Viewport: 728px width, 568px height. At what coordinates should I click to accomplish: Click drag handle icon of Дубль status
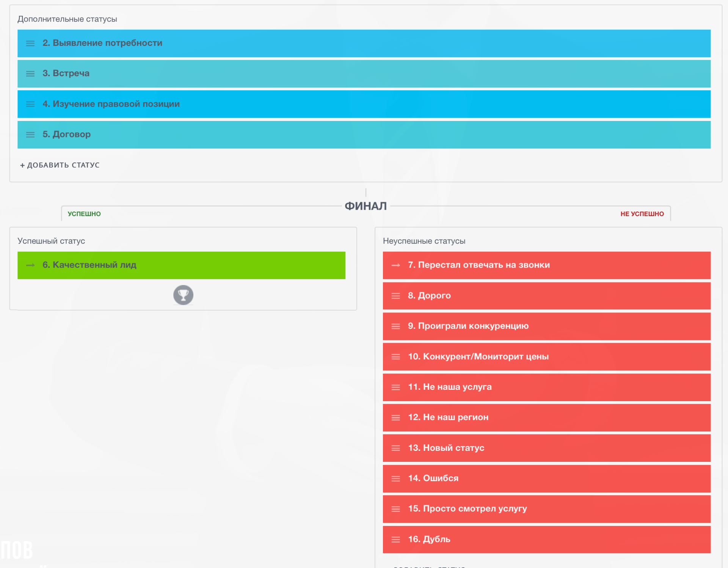point(395,539)
